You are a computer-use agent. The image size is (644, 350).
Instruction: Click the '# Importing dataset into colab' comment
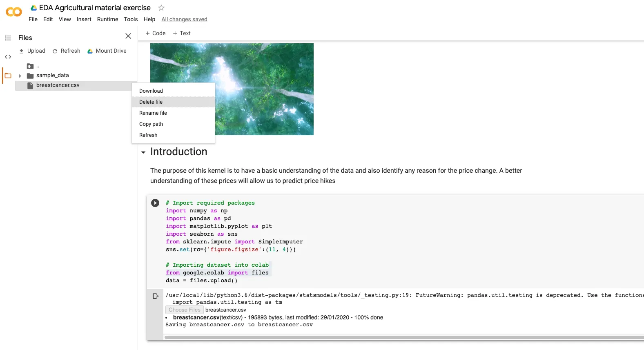[x=217, y=265]
